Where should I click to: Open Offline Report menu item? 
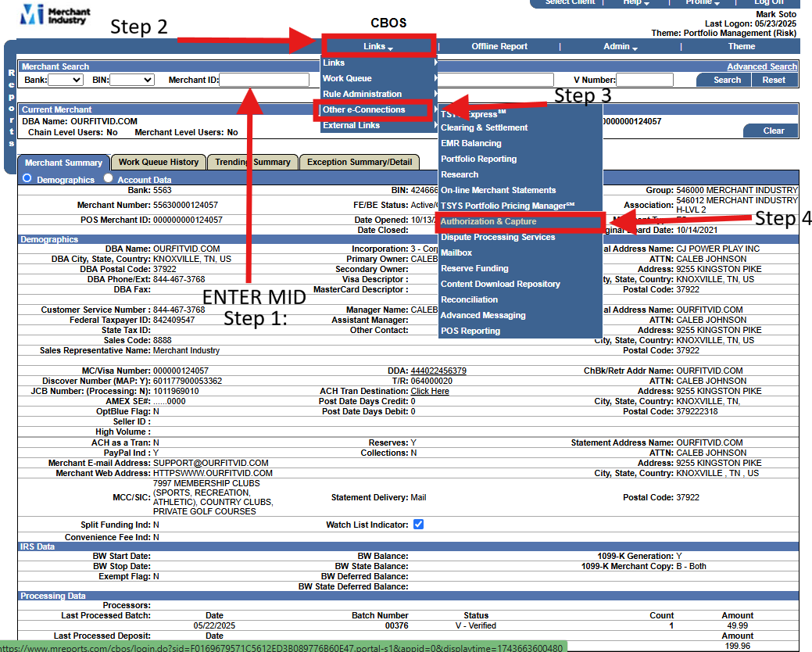pyautogui.click(x=499, y=47)
